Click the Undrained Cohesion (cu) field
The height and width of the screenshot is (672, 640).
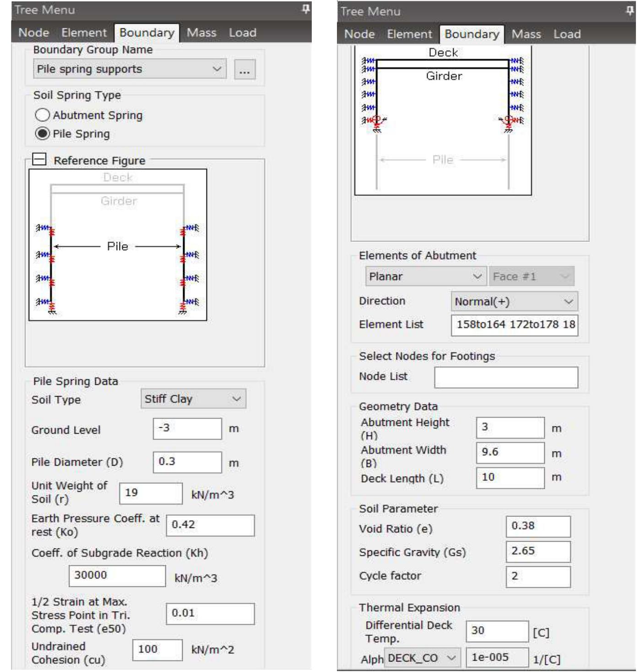[157, 650]
